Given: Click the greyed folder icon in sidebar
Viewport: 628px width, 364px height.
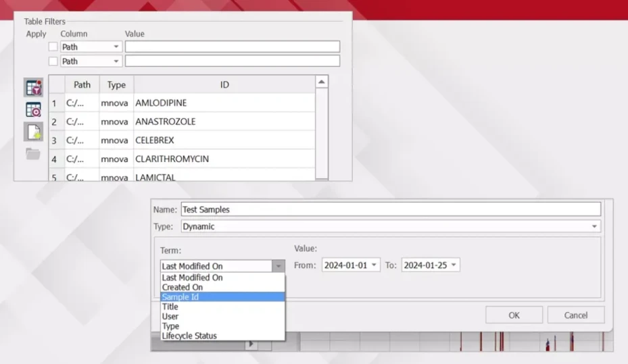Looking at the screenshot, I should 33,153.
